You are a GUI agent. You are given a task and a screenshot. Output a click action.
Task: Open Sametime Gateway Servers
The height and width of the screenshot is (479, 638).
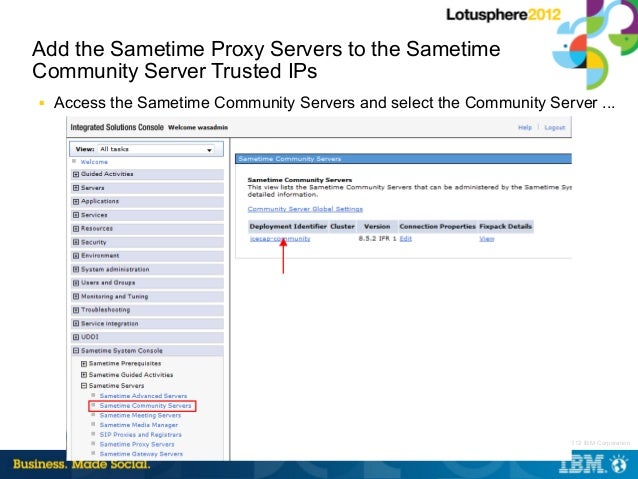[141, 454]
